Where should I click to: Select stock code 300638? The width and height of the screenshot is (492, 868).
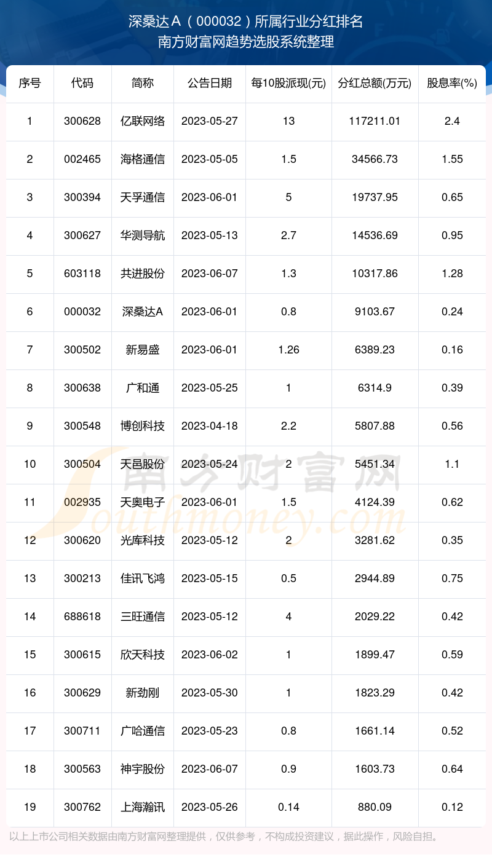point(82,388)
